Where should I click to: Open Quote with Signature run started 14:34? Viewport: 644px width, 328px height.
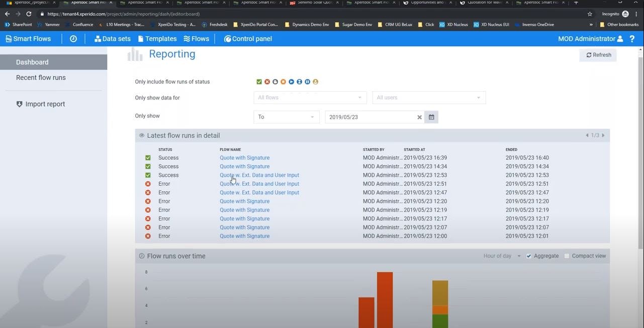[244, 166]
